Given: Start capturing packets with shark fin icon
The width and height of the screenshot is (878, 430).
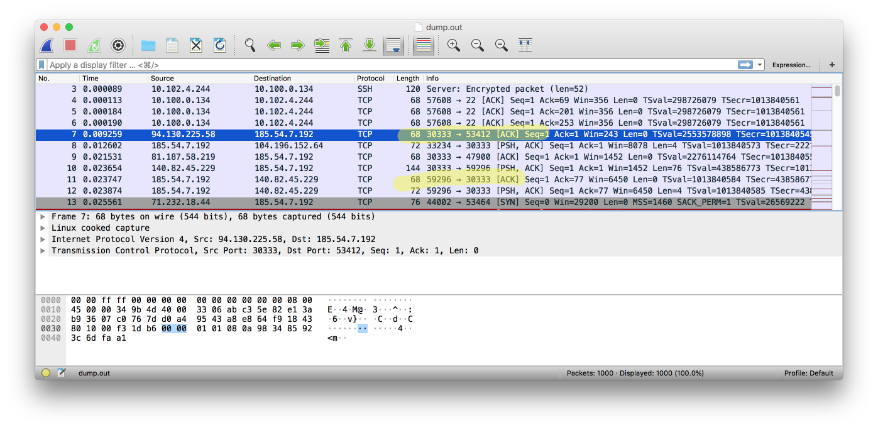Looking at the screenshot, I should click(x=47, y=45).
